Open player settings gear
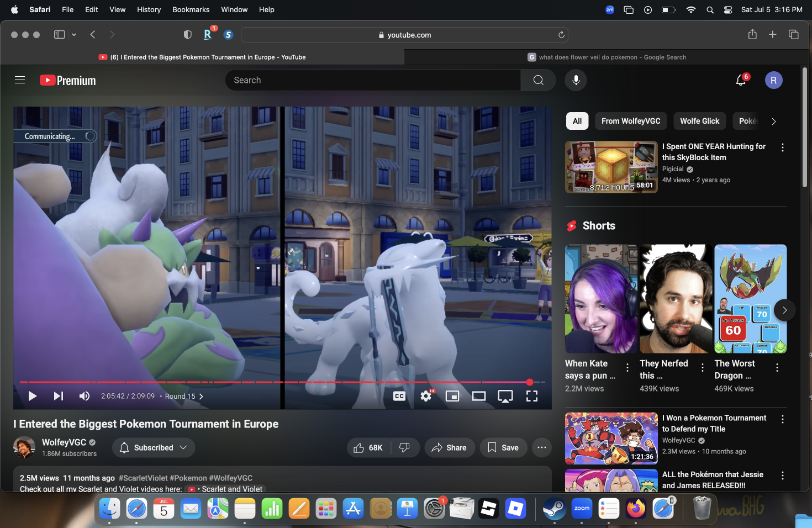812x528 pixels. pyautogui.click(x=426, y=396)
